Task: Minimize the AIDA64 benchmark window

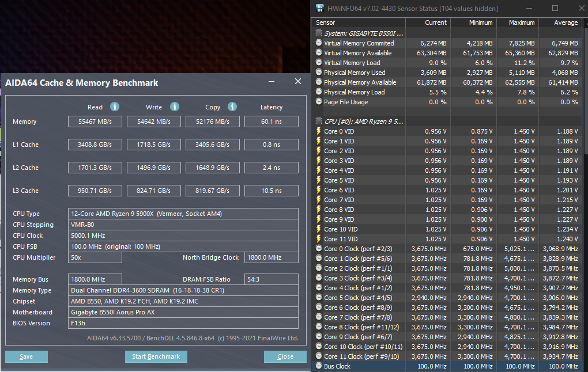Action: point(272,82)
